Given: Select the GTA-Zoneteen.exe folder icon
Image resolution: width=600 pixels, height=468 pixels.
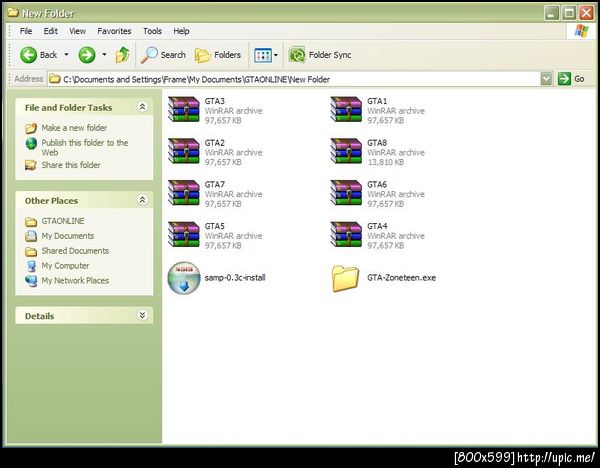Looking at the screenshot, I should click(x=346, y=279).
